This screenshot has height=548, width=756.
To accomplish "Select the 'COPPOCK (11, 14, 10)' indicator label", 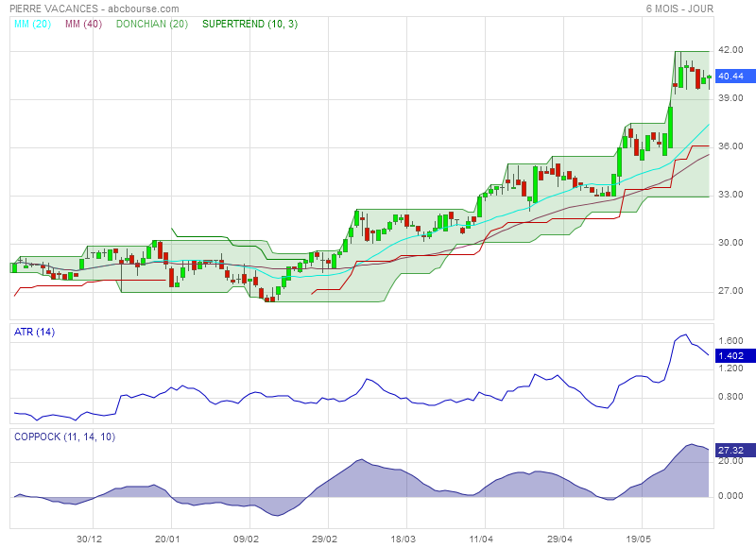I will (64, 437).
